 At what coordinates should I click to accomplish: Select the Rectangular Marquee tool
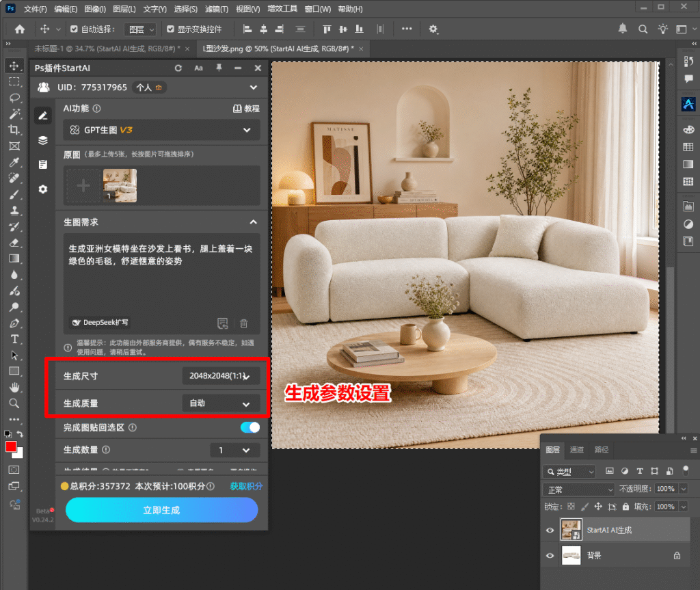[14, 82]
